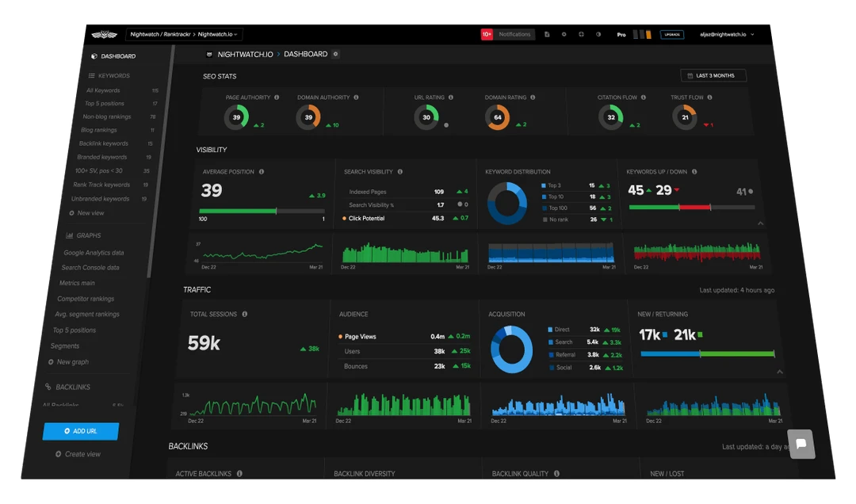Image resolution: width=856 pixels, height=504 pixels.
Task: Click the Trust Flow info icon
Action: pos(709,97)
